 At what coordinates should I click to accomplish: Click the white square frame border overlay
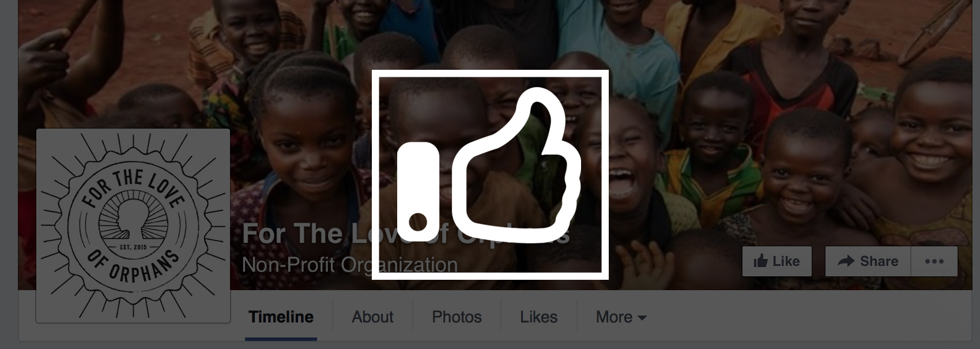click(490, 73)
